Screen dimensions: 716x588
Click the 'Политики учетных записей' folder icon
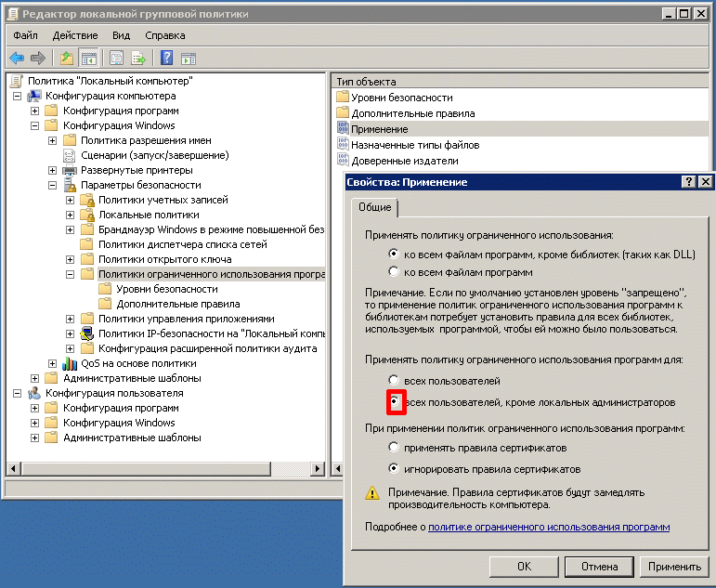point(86,200)
